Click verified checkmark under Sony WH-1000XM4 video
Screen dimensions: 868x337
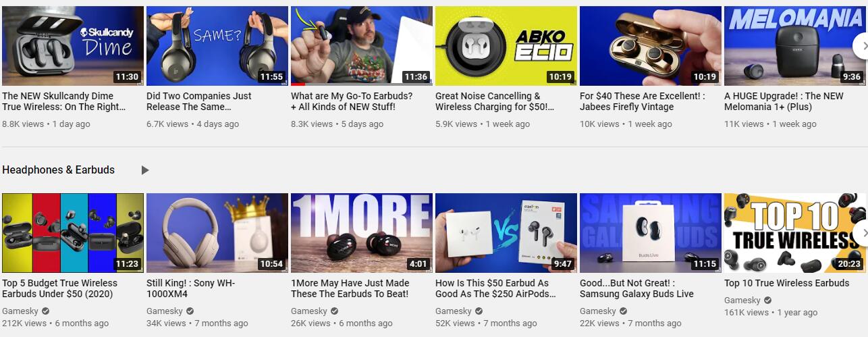(x=190, y=311)
